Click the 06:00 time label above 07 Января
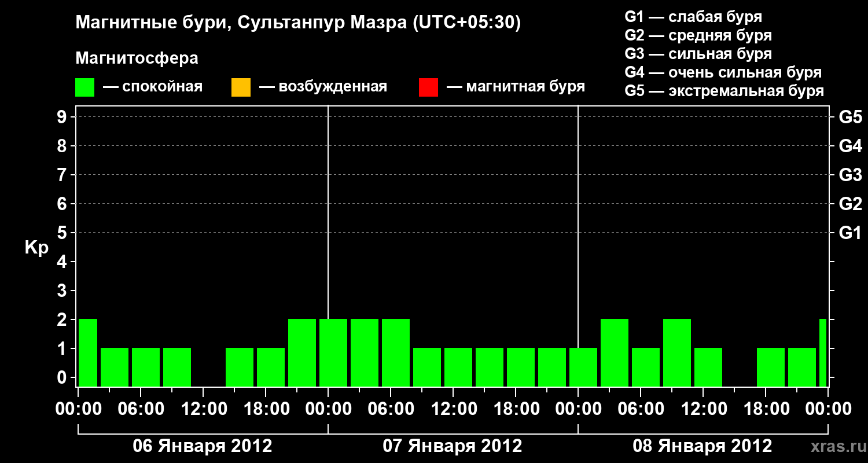Image resolution: width=868 pixels, height=463 pixels. pyautogui.click(x=391, y=409)
